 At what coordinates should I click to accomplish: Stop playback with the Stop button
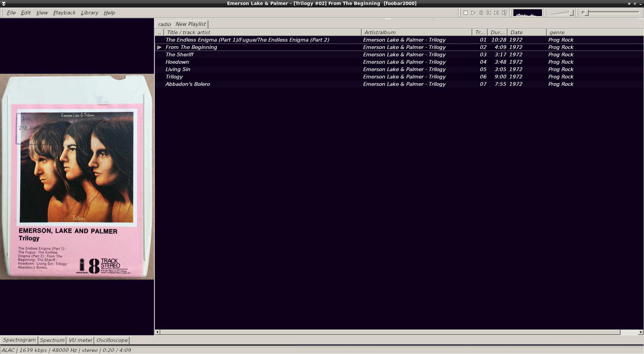(x=465, y=13)
